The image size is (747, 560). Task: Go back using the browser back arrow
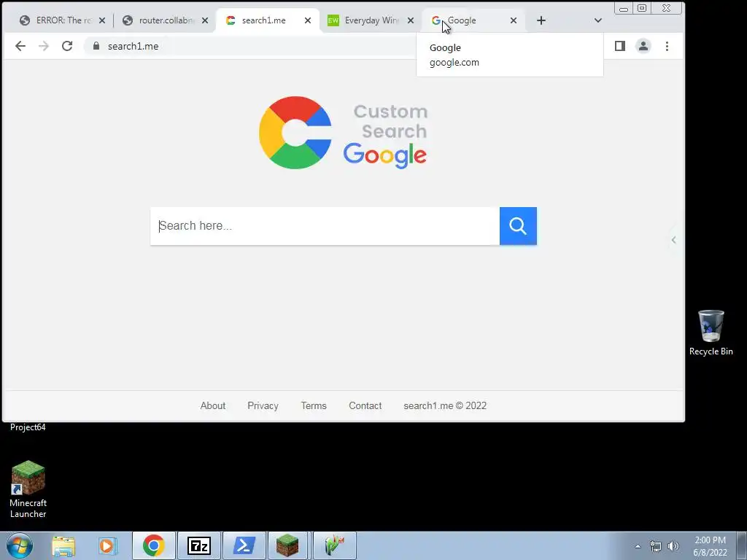point(20,46)
